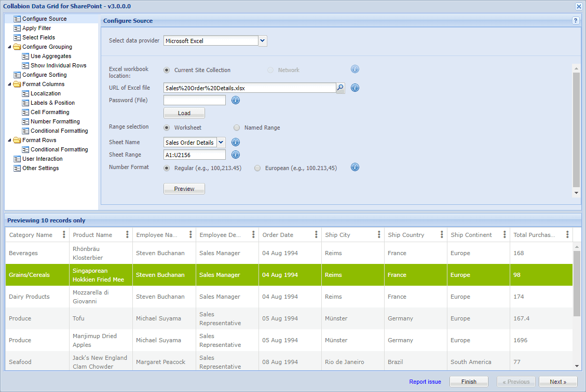
Task: Click info icon beside Password field
Action: point(236,100)
